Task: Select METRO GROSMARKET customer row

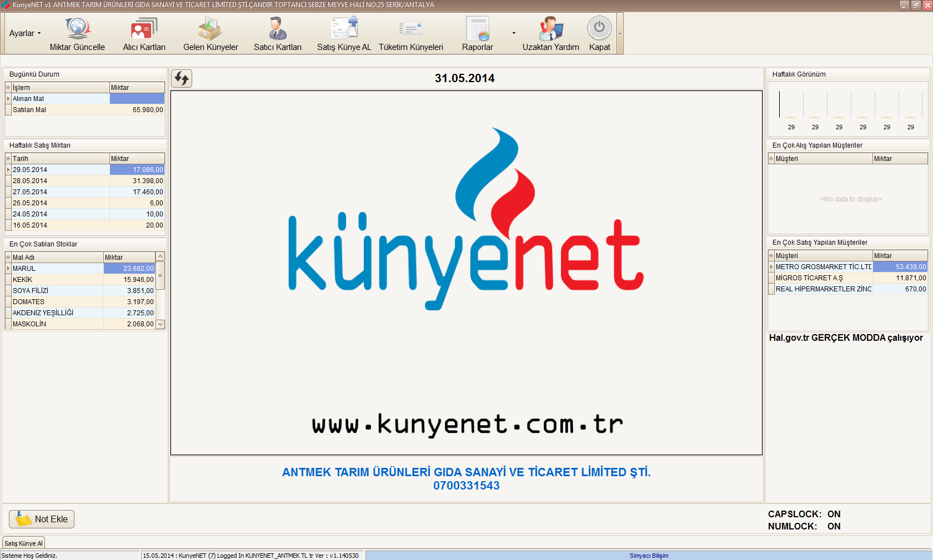Action: (x=848, y=267)
